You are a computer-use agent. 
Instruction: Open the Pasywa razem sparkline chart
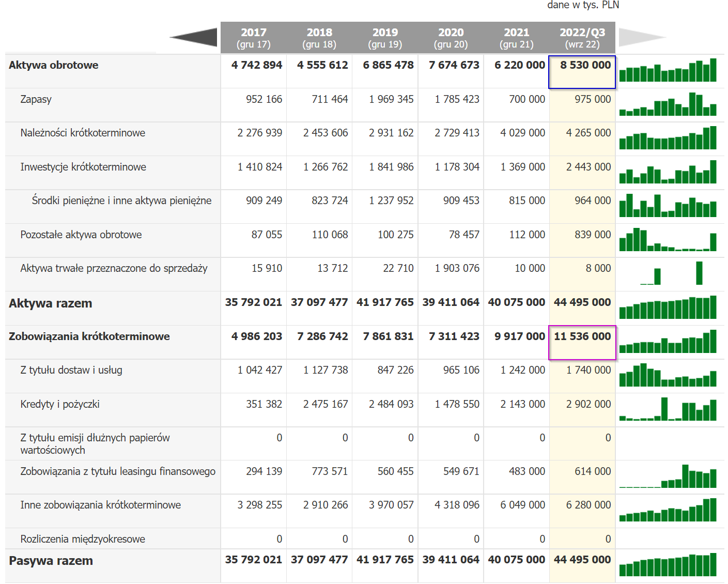(x=668, y=564)
